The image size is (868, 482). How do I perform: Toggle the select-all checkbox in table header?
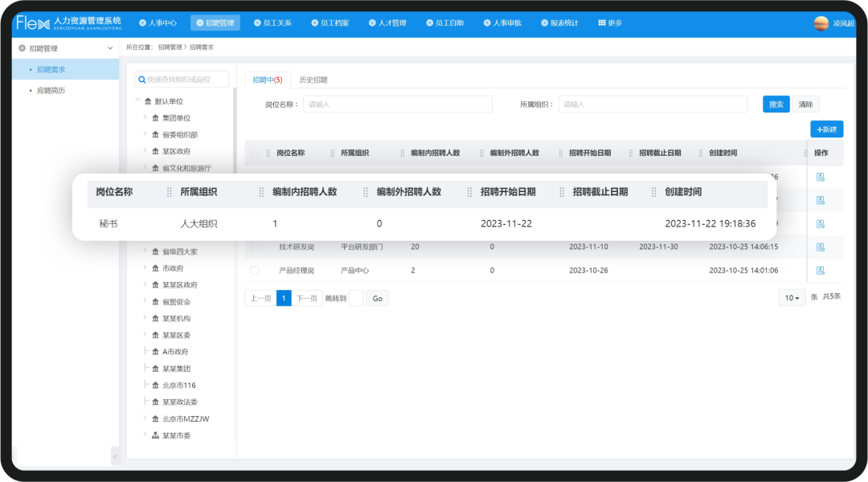tap(256, 153)
